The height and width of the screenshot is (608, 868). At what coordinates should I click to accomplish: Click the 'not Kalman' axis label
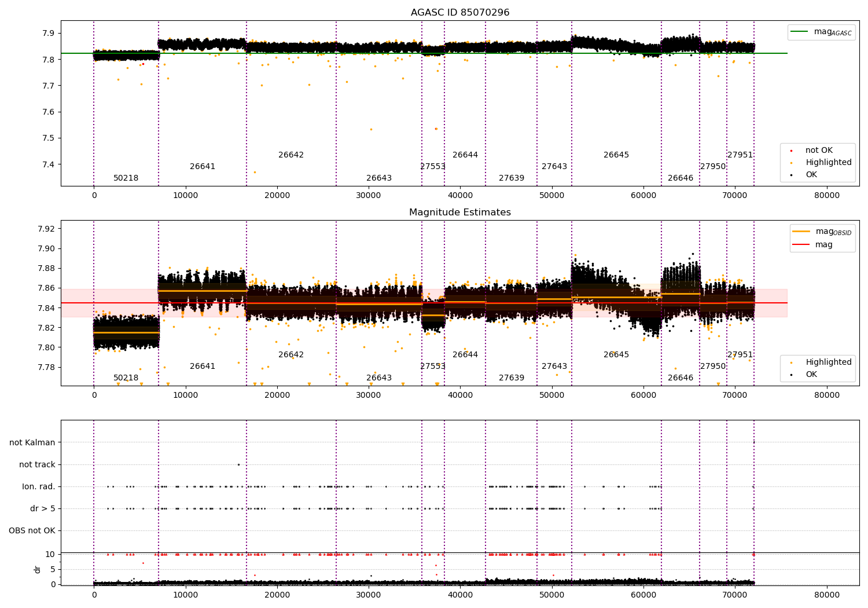[x=32, y=442]
